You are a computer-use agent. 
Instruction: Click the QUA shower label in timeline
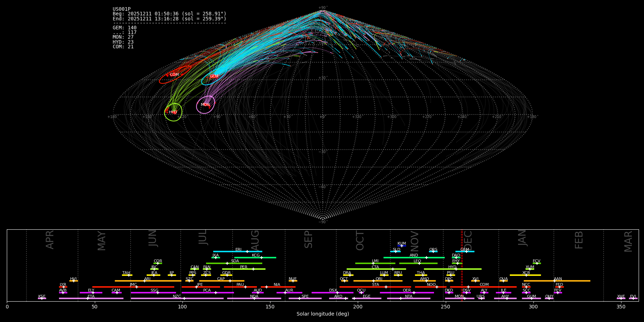(503, 279)
